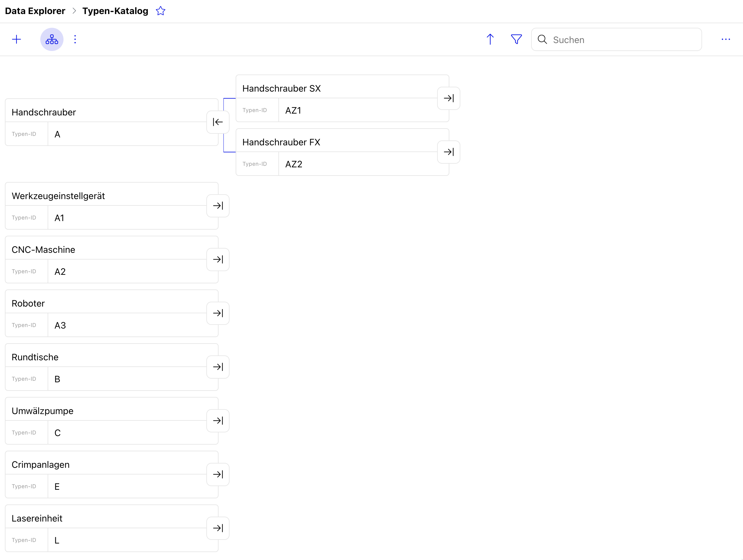Favorite Typen-Katalog with the star icon
This screenshot has height=560, width=743.
point(161,11)
